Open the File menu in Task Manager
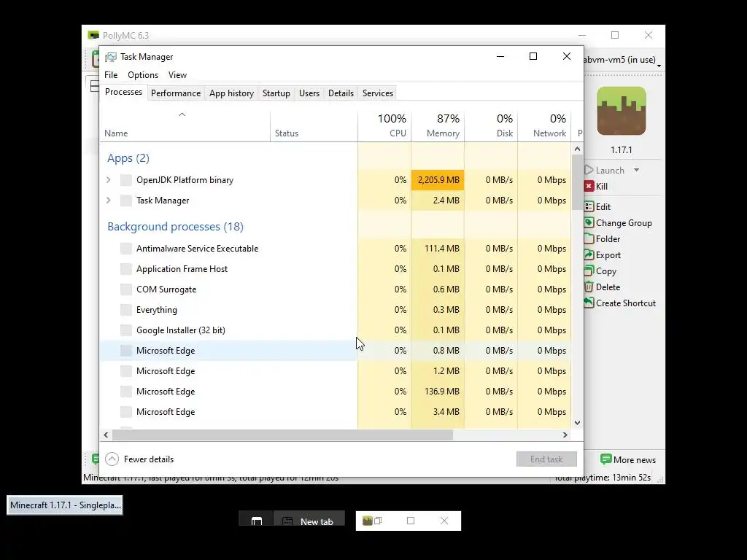 click(x=111, y=75)
